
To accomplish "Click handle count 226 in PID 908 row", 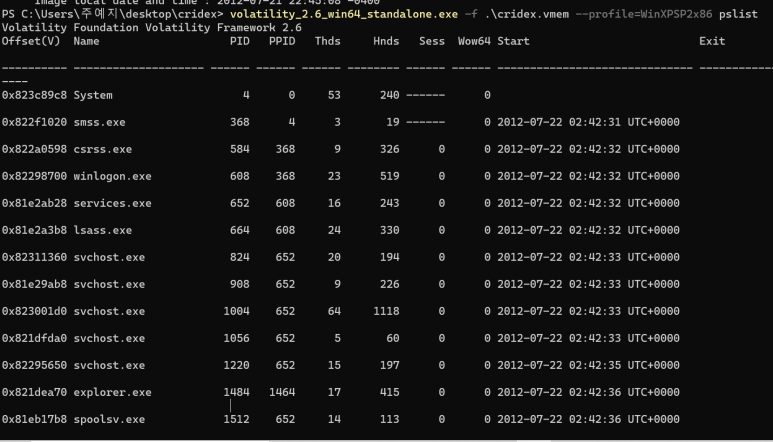I will click(x=389, y=284).
